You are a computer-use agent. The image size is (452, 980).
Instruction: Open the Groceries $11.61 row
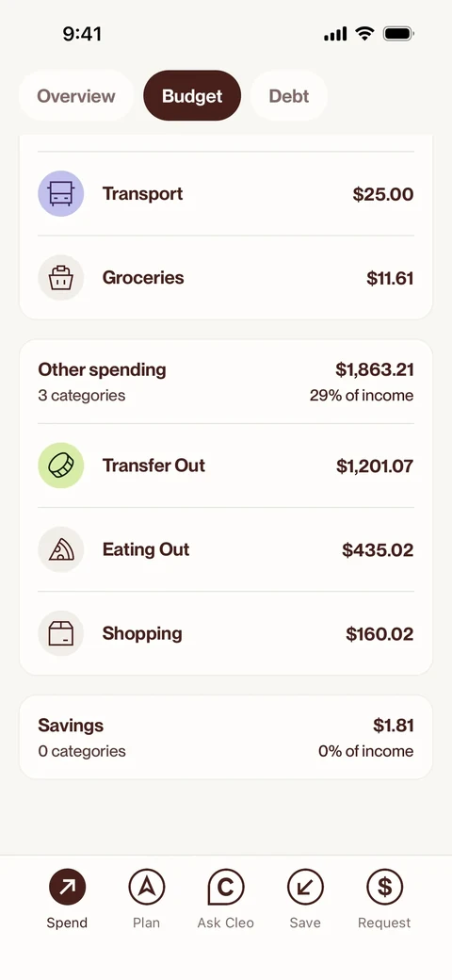226,277
